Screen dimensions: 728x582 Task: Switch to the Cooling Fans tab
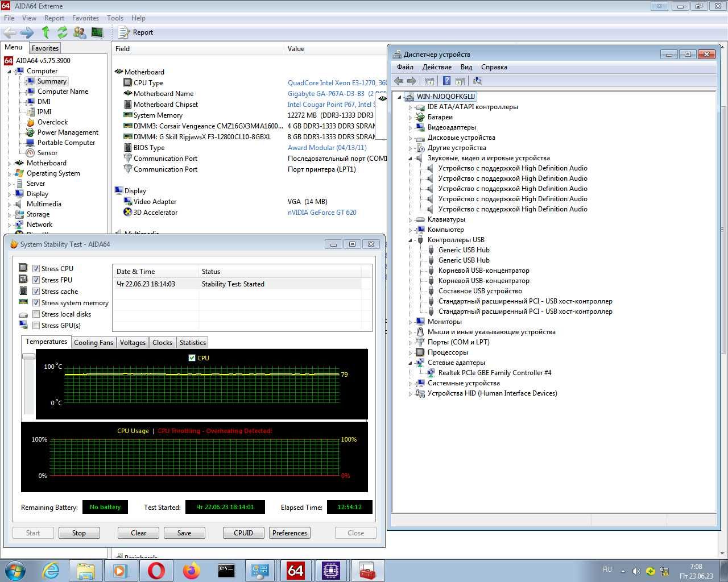pyautogui.click(x=93, y=343)
